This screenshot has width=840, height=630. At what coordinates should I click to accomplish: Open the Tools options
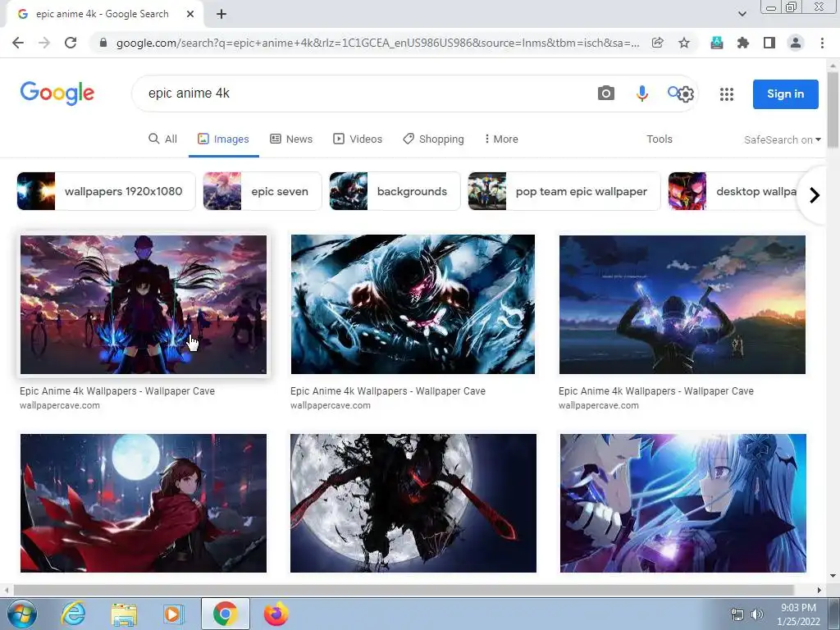pyautogui.click(x=659, y=139)
